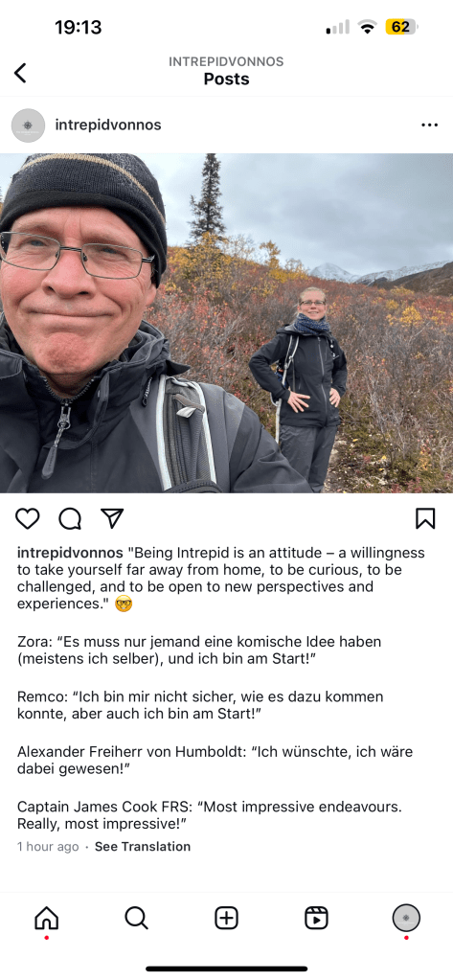Save the post with the bookmark icon
Screen dimensions: 453x980
(425, 518)
